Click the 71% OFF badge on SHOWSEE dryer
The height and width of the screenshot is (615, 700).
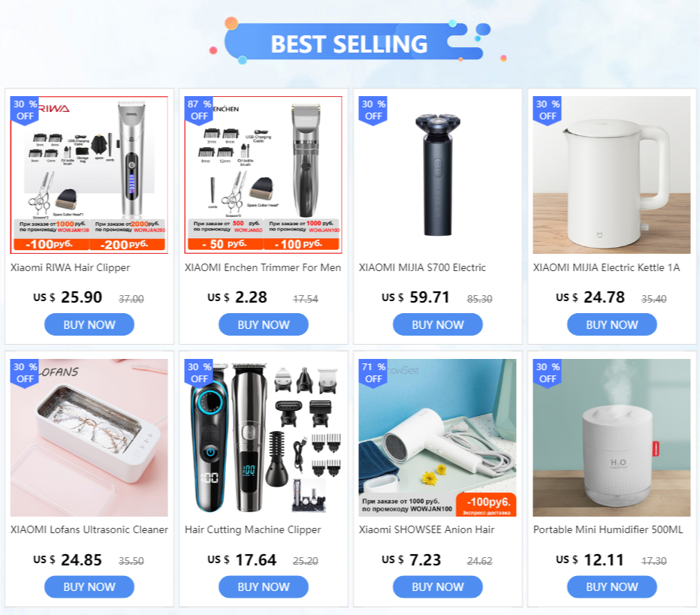point(373,373)
